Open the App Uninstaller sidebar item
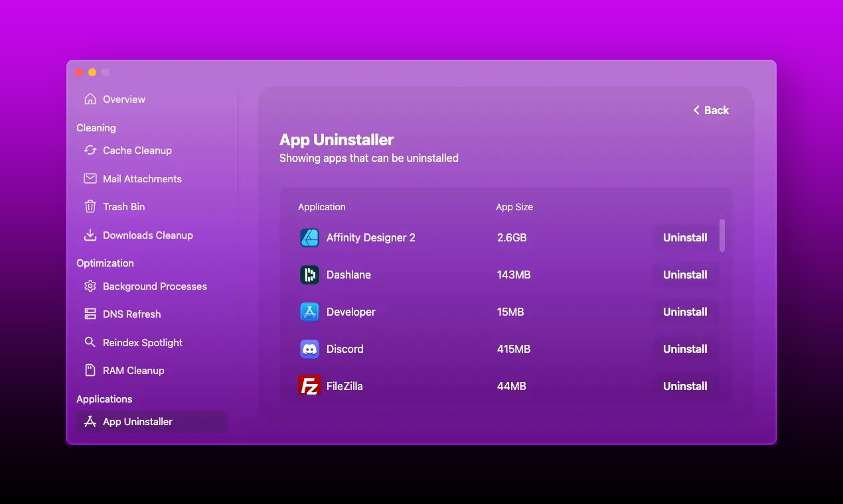Screen dimensions: 843x504 pyautogui.click(x=137, y=422)
